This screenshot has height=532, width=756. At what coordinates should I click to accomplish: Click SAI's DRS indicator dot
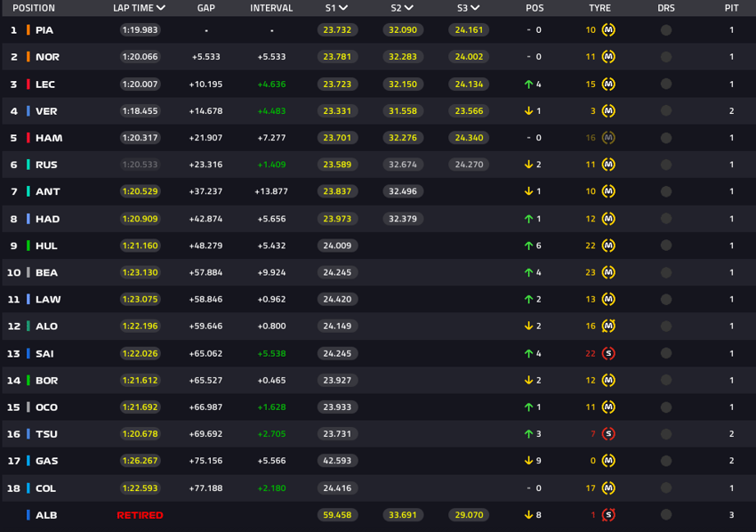tap(666, 353)
